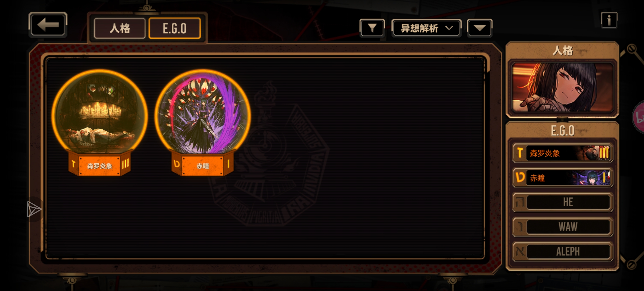
Task: Select the empty WAW E.G.O slot
Action: point(563,227)
